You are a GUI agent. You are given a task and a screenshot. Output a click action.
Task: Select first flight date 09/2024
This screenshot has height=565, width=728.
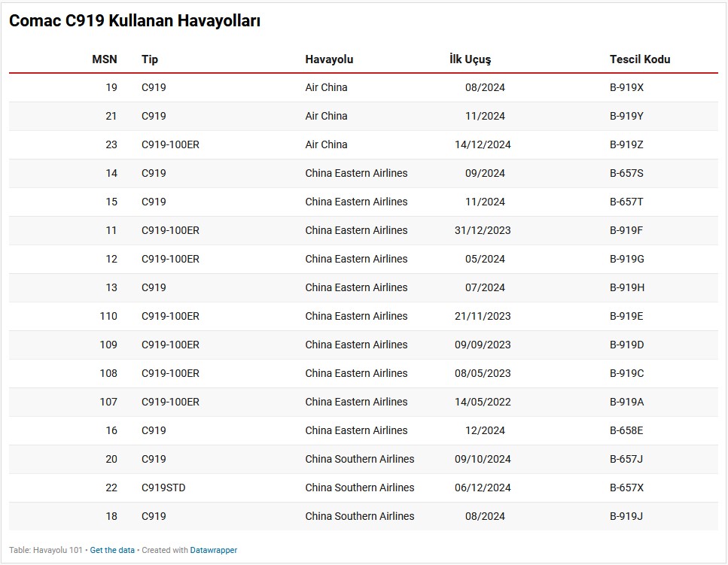click(485, 174)
